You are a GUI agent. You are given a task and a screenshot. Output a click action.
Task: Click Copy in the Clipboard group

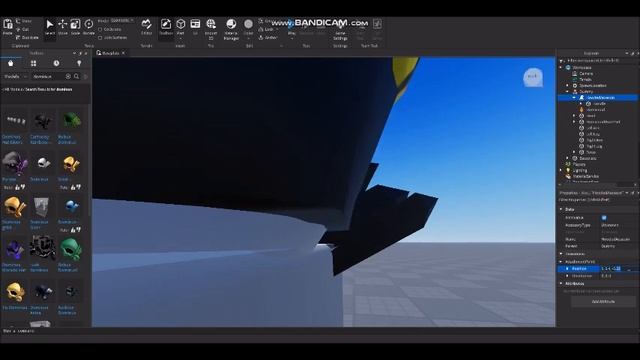click(x=24, y=21)
